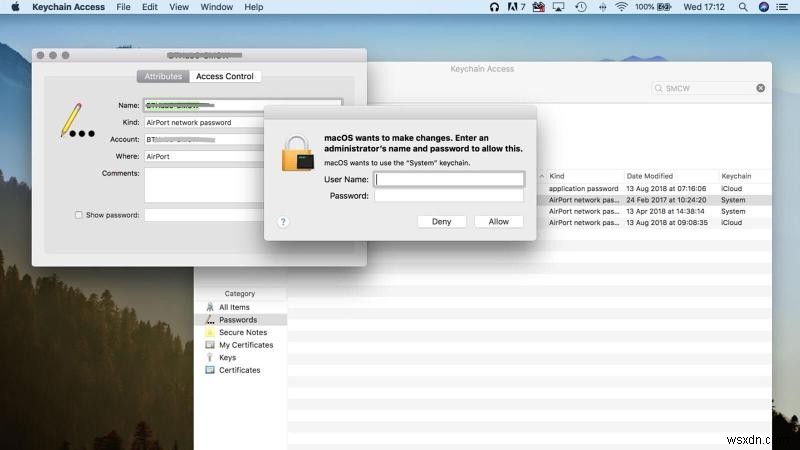This screenshot has height=450, width=800.
Task: Open the Window menu
Action: [216, 7]
